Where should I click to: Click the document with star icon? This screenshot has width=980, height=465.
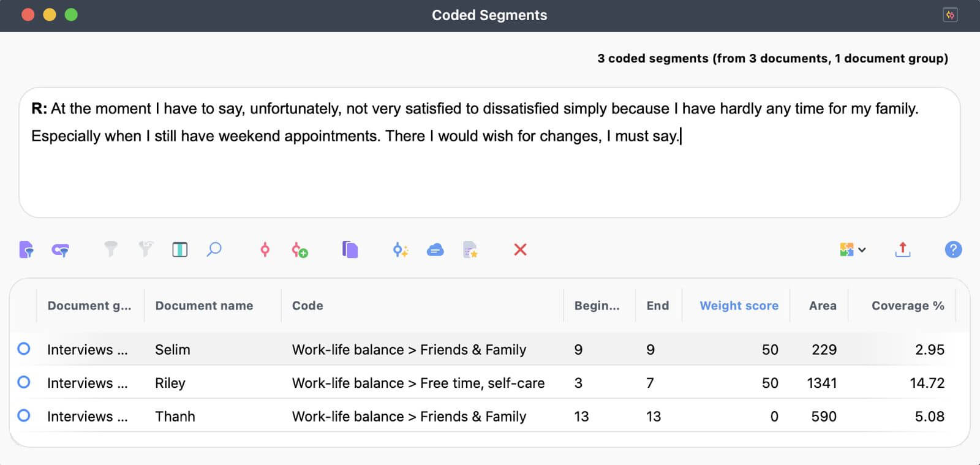click(470, 250)
